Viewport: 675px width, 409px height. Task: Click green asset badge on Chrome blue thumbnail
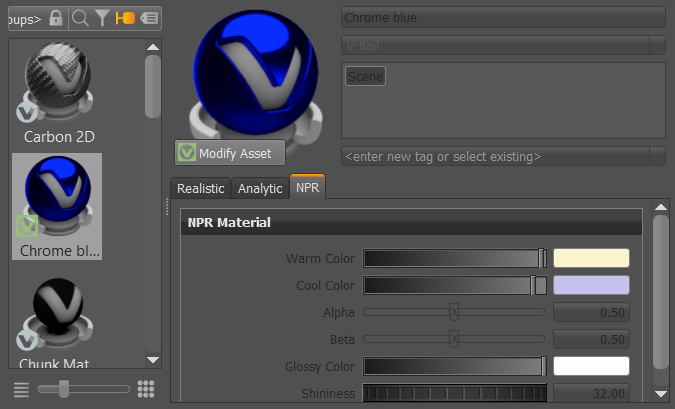click(x=27, y=226)
